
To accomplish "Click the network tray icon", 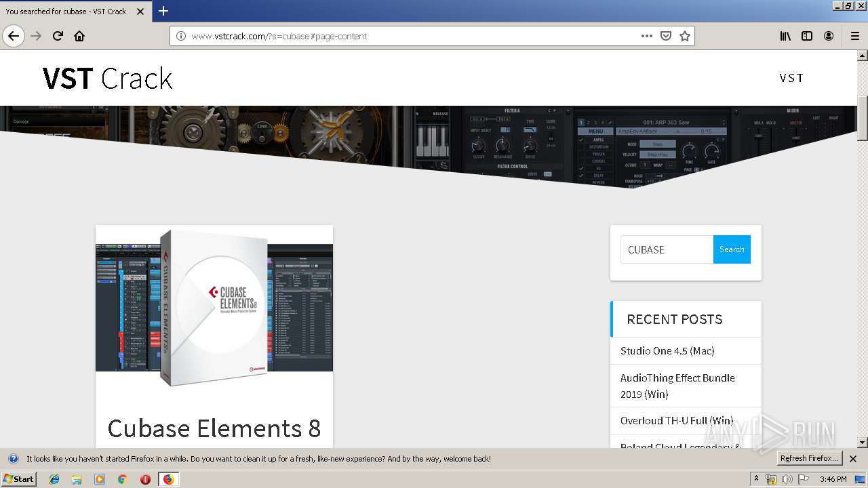I will pos(771,479).
